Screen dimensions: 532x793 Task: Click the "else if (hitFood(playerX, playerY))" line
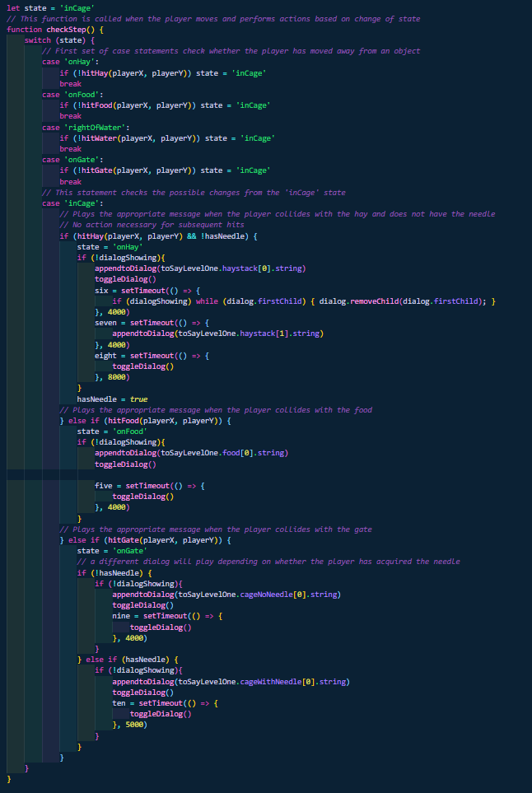145,421
